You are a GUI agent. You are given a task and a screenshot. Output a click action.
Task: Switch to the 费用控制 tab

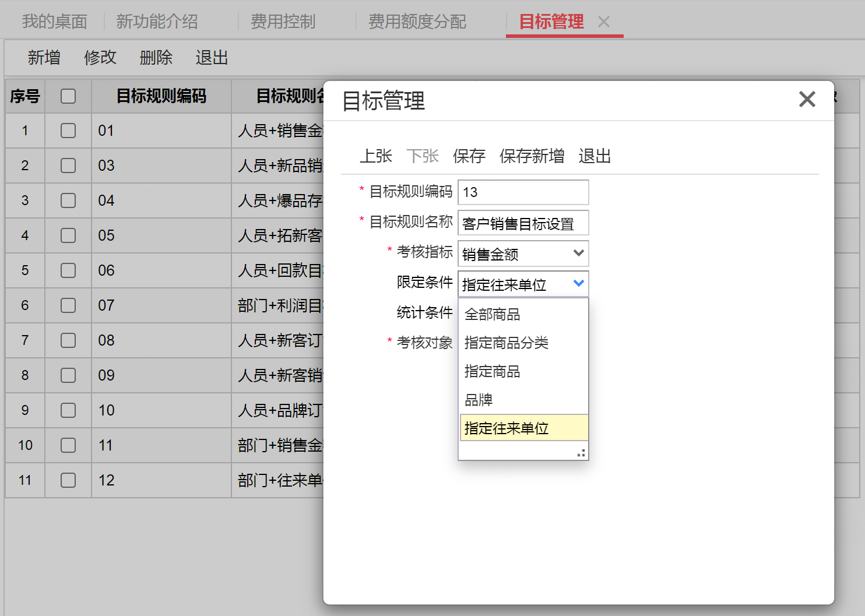click(x=283, y=22)
